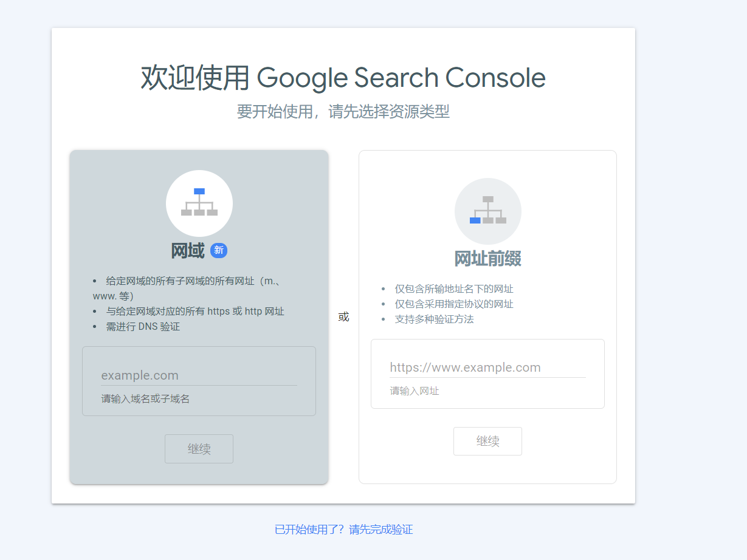The width and height of the screenshot is (747, 560).
Task: Click the bullet 仅包含所输地址名下的网址
Action: (454, 289)
